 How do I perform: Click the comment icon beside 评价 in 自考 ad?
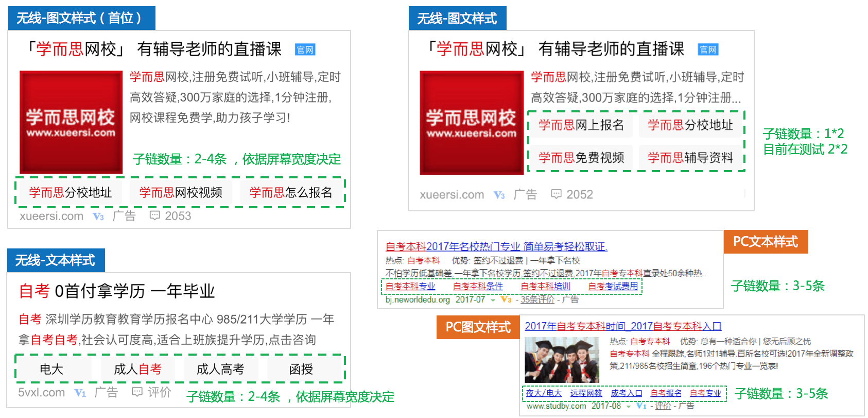(137, 392)
